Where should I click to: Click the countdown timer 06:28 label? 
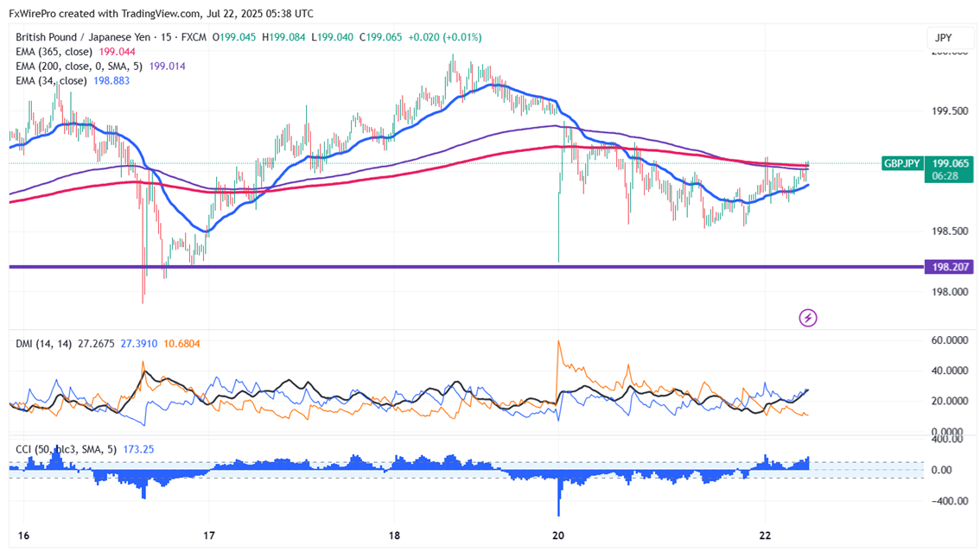(x=945, y=176)
